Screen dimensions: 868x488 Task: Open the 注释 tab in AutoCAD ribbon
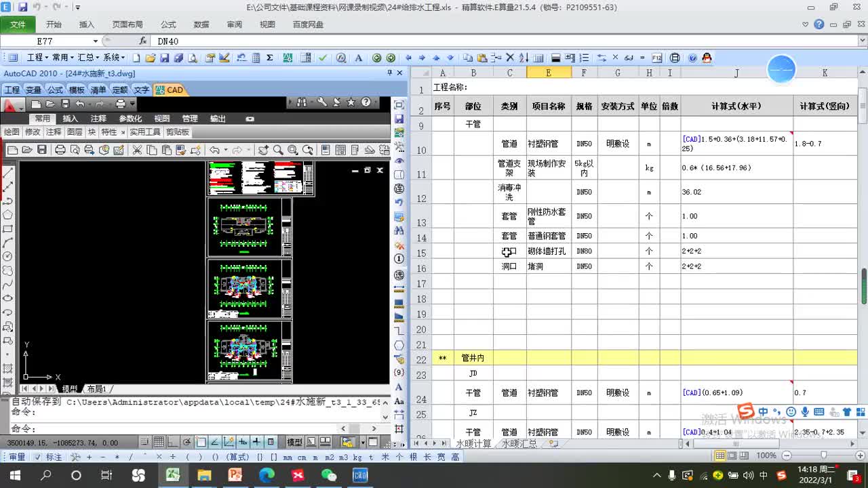click(98, 119)
